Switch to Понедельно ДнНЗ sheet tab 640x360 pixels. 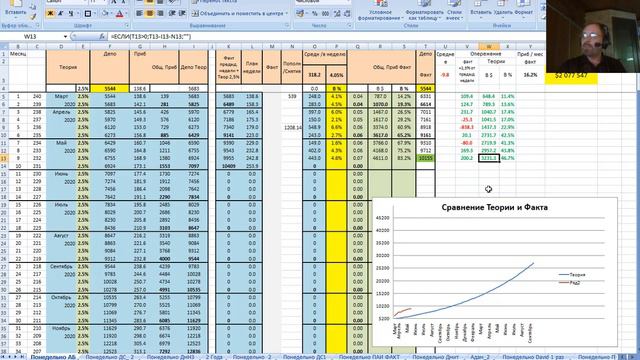[170, 357]
